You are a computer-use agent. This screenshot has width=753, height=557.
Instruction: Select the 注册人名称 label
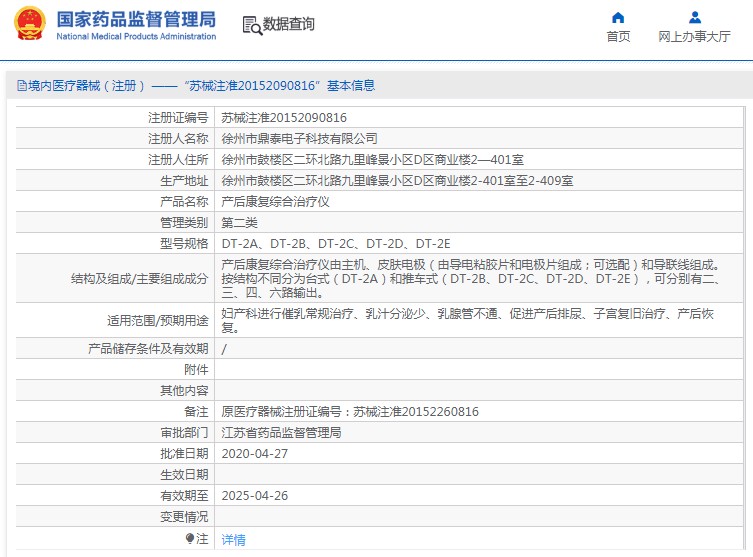[178, 139]
